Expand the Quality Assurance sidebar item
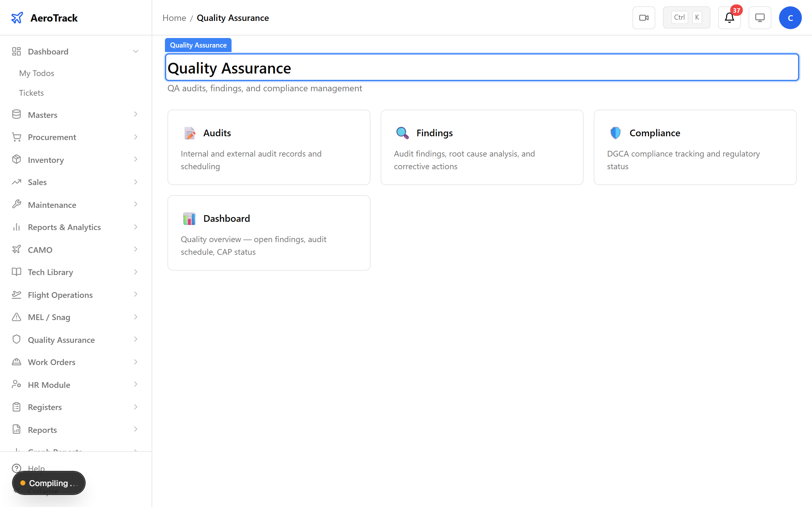The image size is (812, 507). click(135, 339)
